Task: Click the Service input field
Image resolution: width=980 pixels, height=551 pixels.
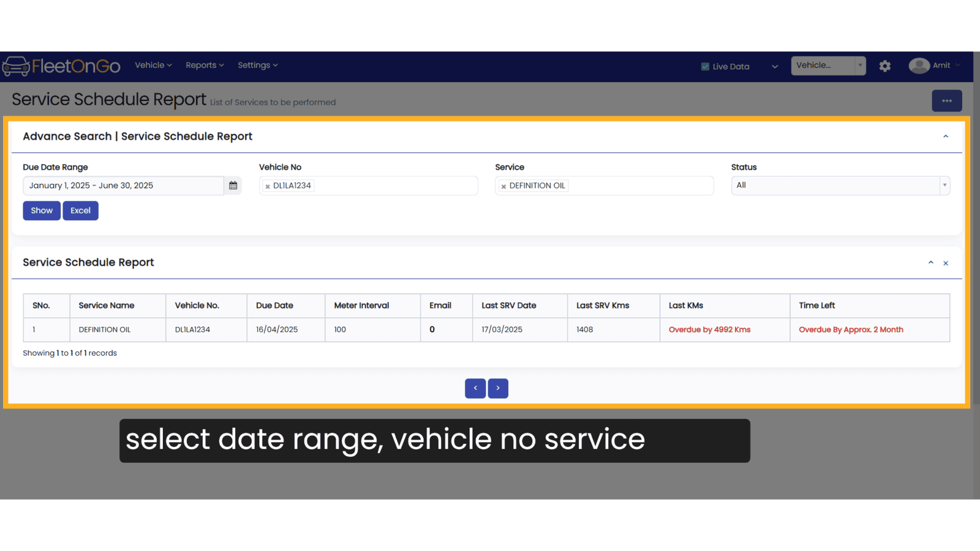Action: pyautogui.click(x=605, y=186)
